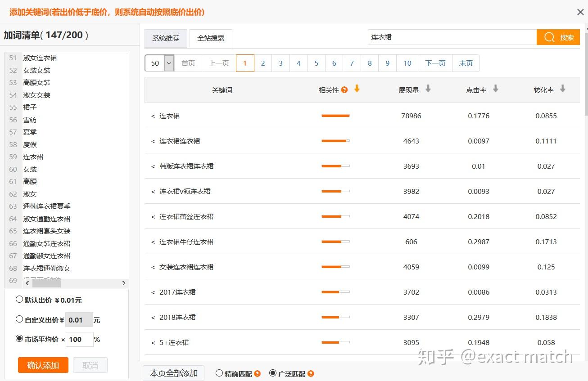Image resolution: width=588 pixels, height=381 pixels.
Task: Jump to 末页 last page
Action: click(x=466, y=63)
